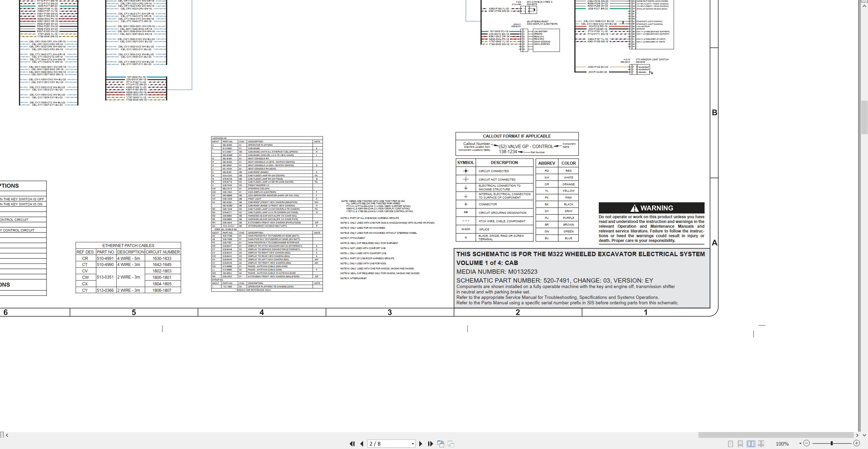Zoom in with the plus button
The width and height of the screenshot is (868, 449).
[x=856, y=443]
